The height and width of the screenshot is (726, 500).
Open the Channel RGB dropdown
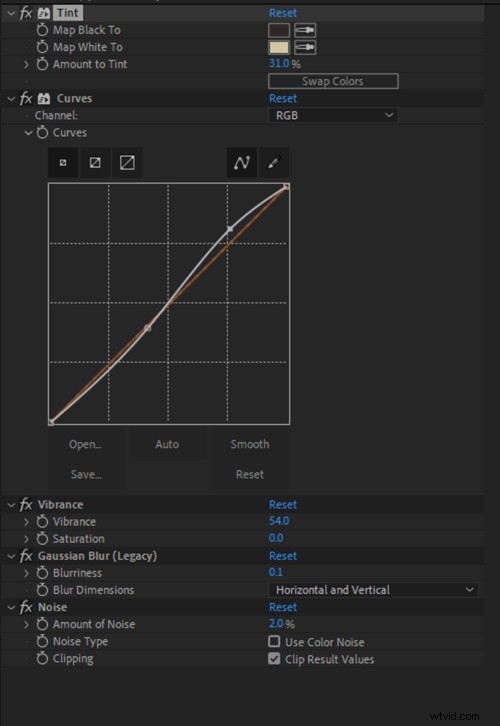333,115
